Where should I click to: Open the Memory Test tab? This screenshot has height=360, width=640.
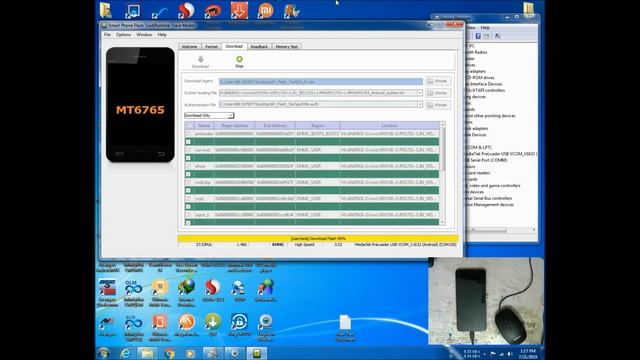[x=287, y=47]
